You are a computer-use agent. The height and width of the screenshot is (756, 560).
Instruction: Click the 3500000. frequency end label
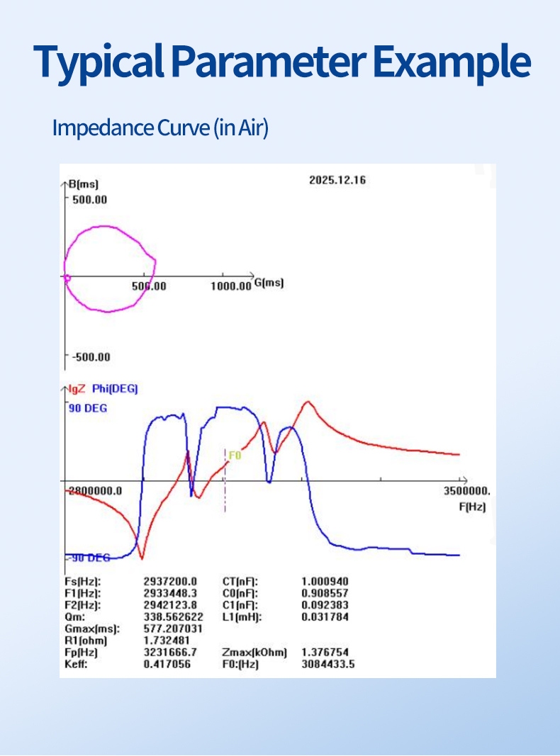point(467,491)
